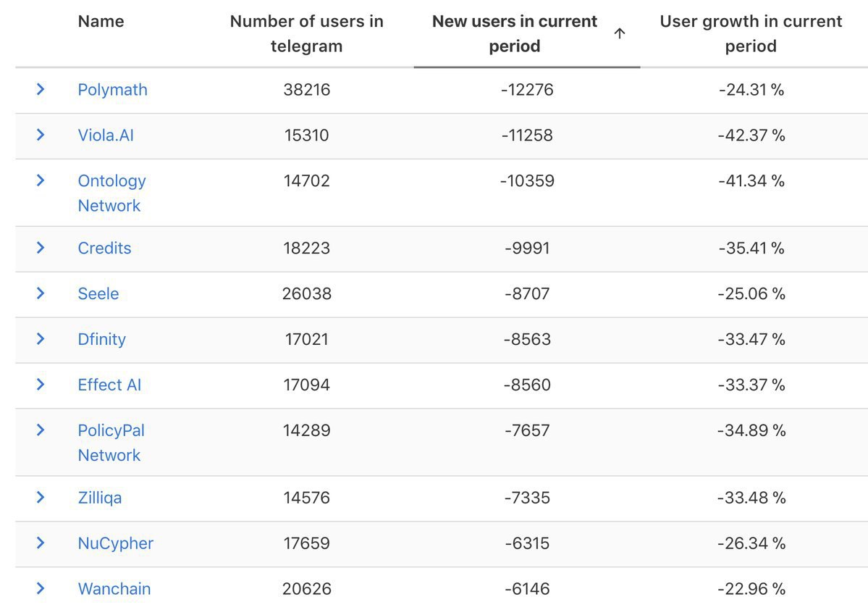Sort by the Name column header

click(101, 21)
